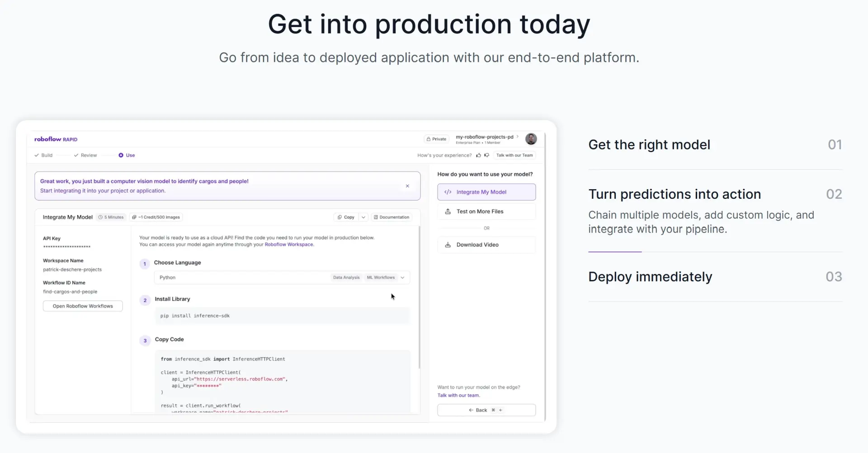Click Get into production today heading
This screenshot has height=453, width=868.
click(429, 24)
